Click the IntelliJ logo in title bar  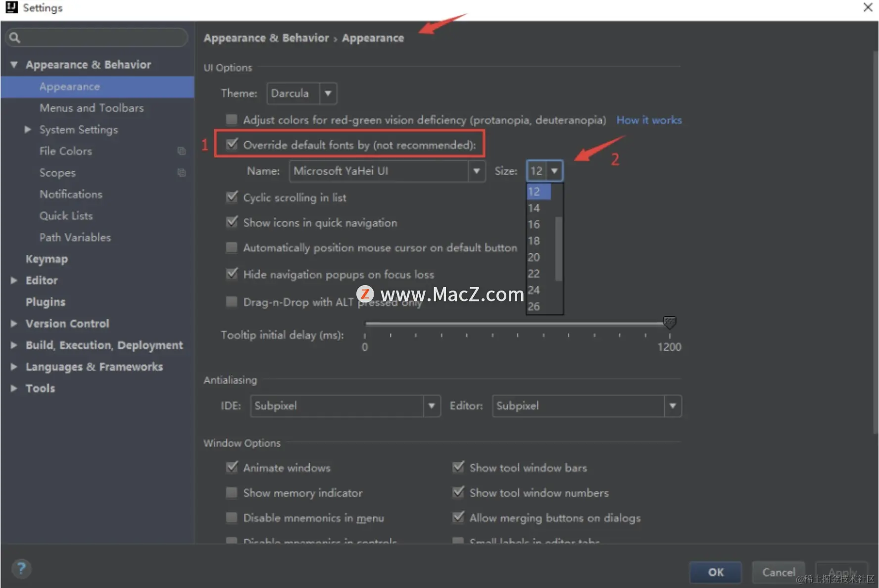(11, 7)
